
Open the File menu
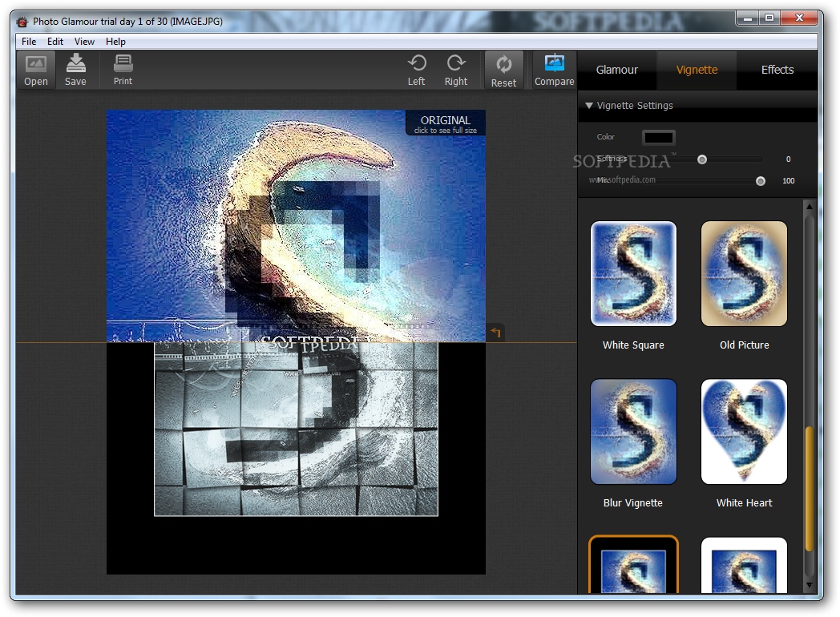point(29,41)
